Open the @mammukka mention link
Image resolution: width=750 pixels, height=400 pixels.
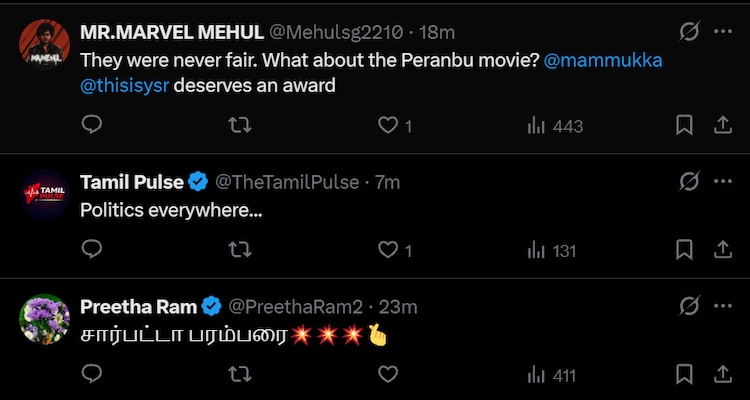(x=603, y=60)
